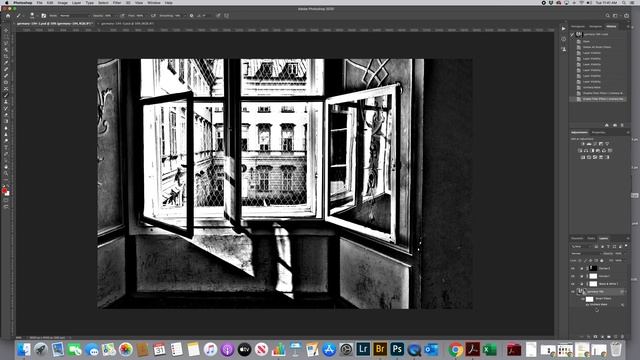Add a Brightness/Contrast adjustment
This screenshot has height=360, width=640.
click(583, 144)
